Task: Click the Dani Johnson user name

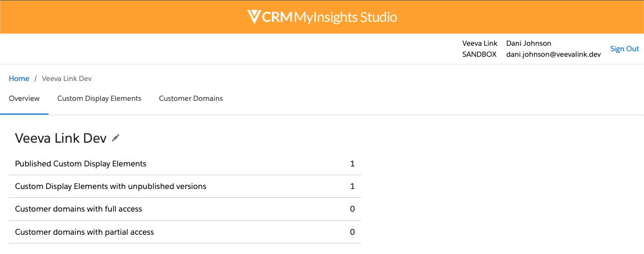Action: [x=528, y=44]
